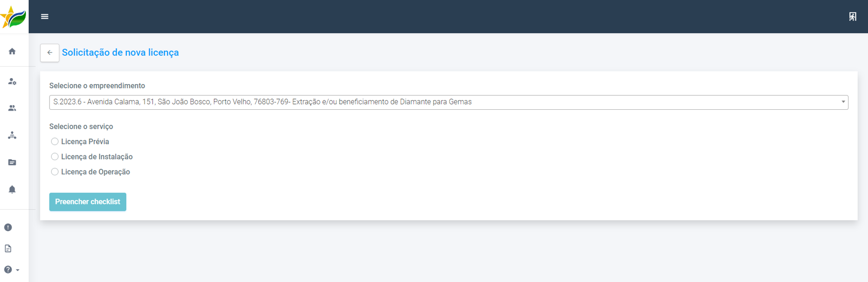The height and width of the screenshot is (282, 868).
Task: Select Licença de Operação radio option
Action: point(55,172)
